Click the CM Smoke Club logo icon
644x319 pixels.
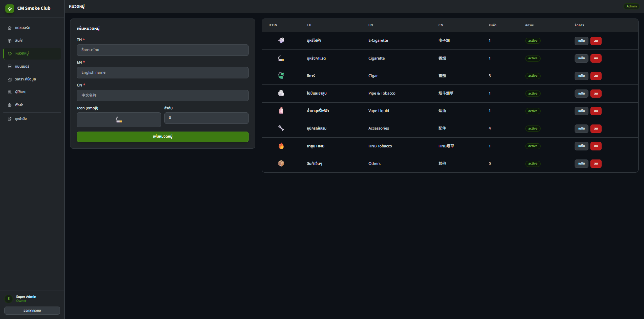point(10,8)
